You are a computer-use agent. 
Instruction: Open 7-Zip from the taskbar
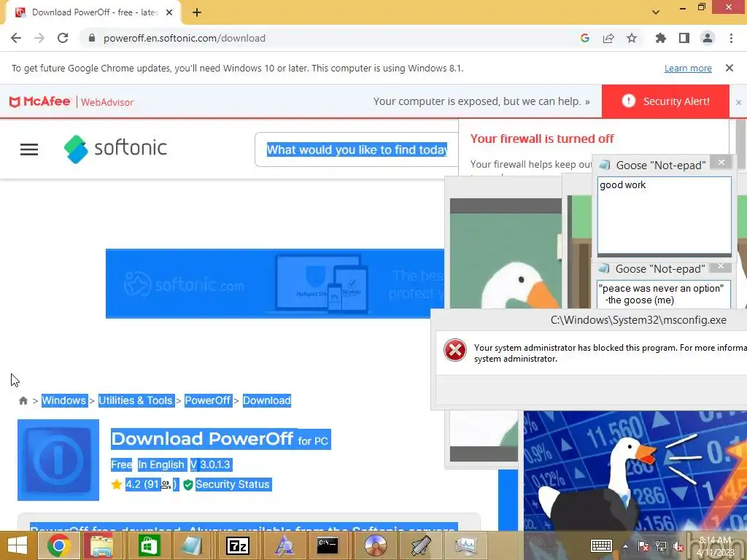point(238,545)
